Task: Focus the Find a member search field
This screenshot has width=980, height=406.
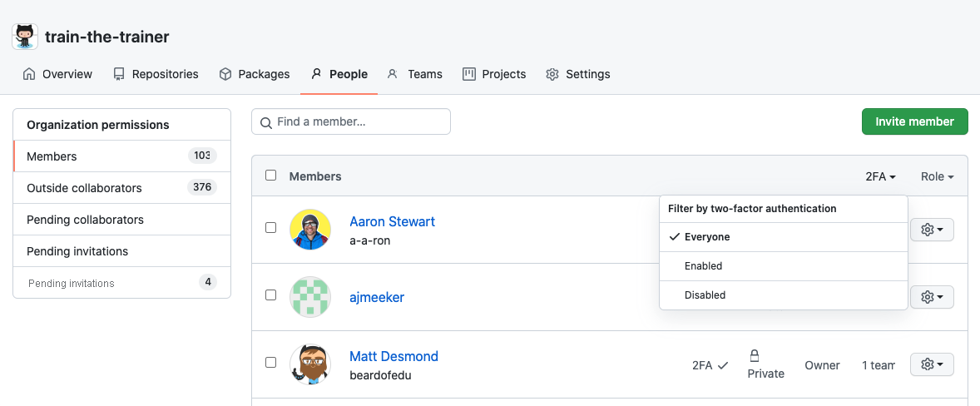Action: tap(351, 121)
